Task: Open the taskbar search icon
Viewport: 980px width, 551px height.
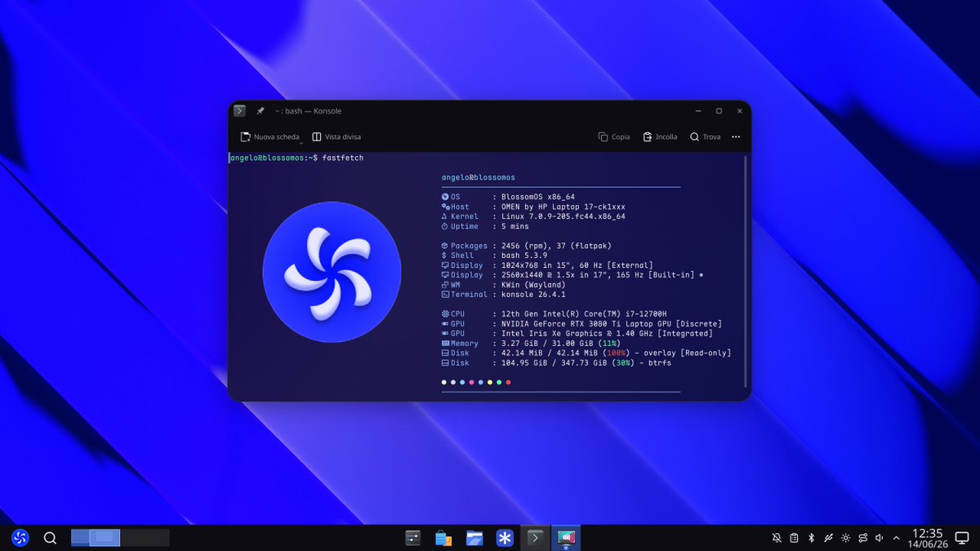Action: pos(50,537)
